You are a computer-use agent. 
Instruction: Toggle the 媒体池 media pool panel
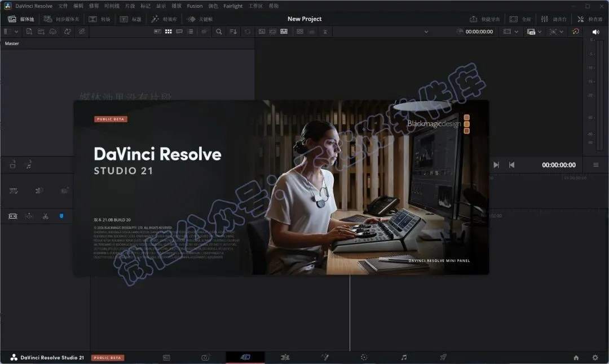21,19
